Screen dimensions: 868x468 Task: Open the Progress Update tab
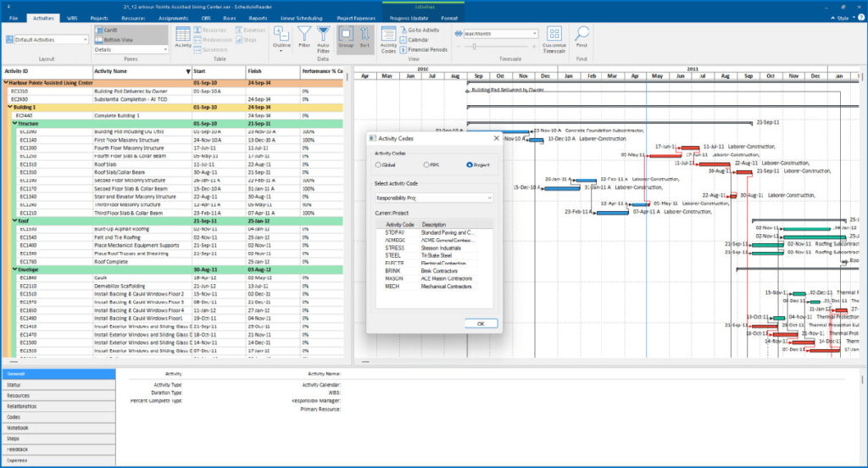pyautogui.click(x=409, y=19)
